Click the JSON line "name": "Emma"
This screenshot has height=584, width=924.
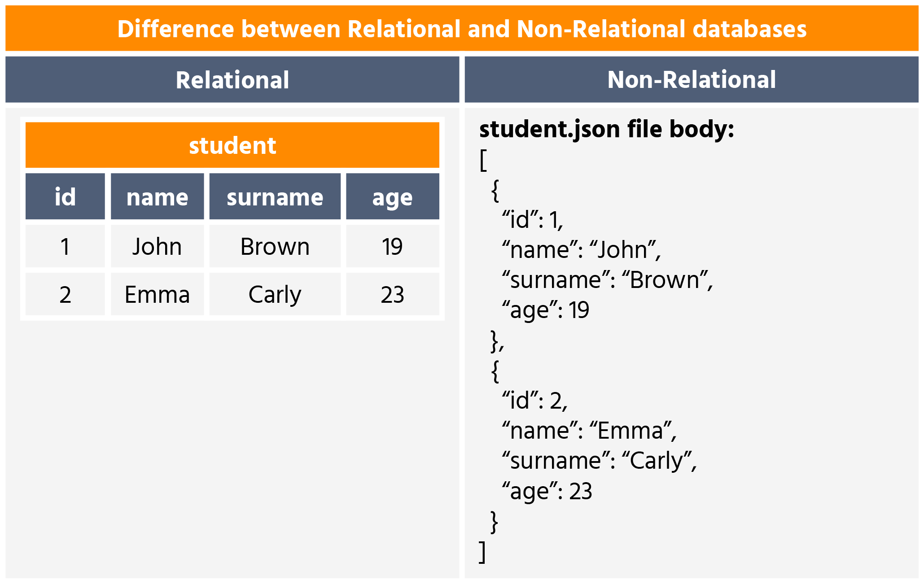coord(588,431)
